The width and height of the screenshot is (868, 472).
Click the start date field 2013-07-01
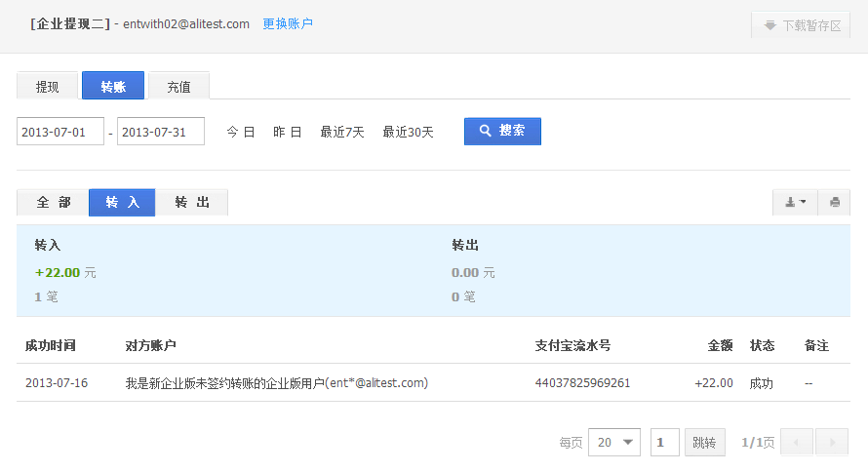(60, 132)
